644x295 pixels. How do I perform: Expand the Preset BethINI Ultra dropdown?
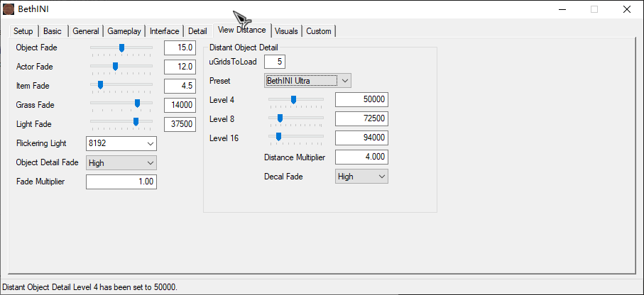(307, 81)
